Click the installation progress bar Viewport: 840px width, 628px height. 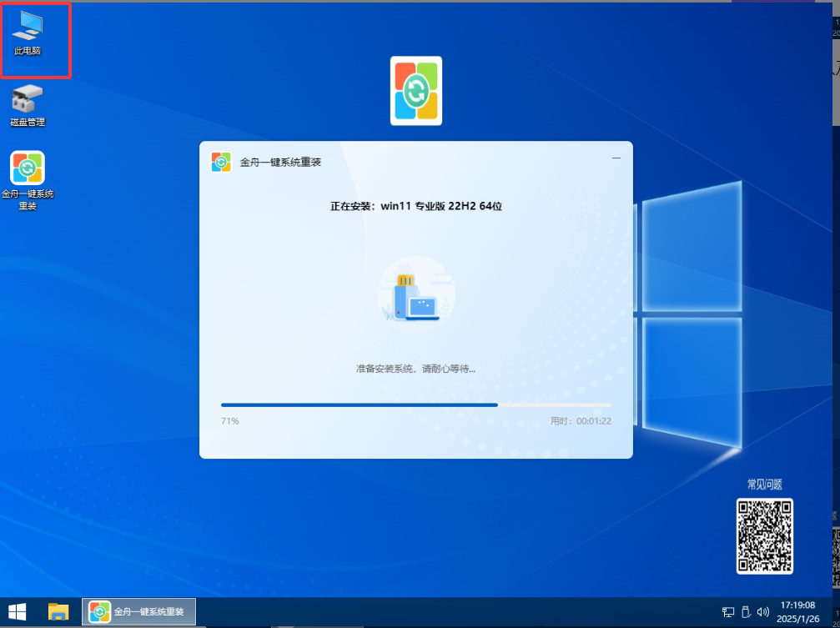[415, 404]
